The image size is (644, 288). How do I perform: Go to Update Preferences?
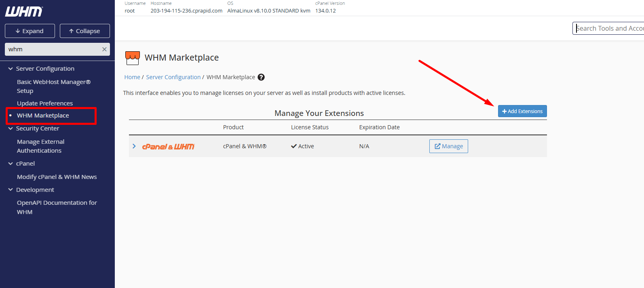pos(45,103)
